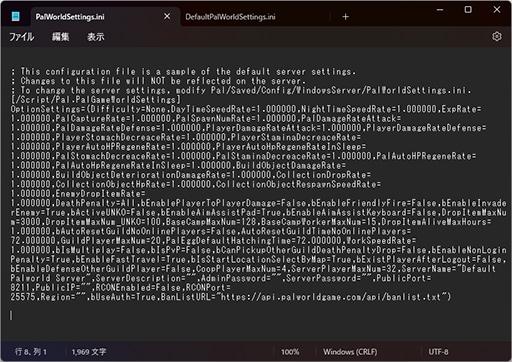512x362 pixels.
Task: Close the Notepad window
Action: [497, 10]
